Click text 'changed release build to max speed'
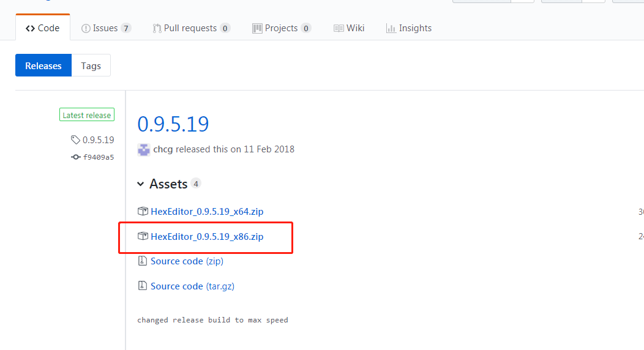The height and width of the screenshot is (350, 644). pos(212,320)
